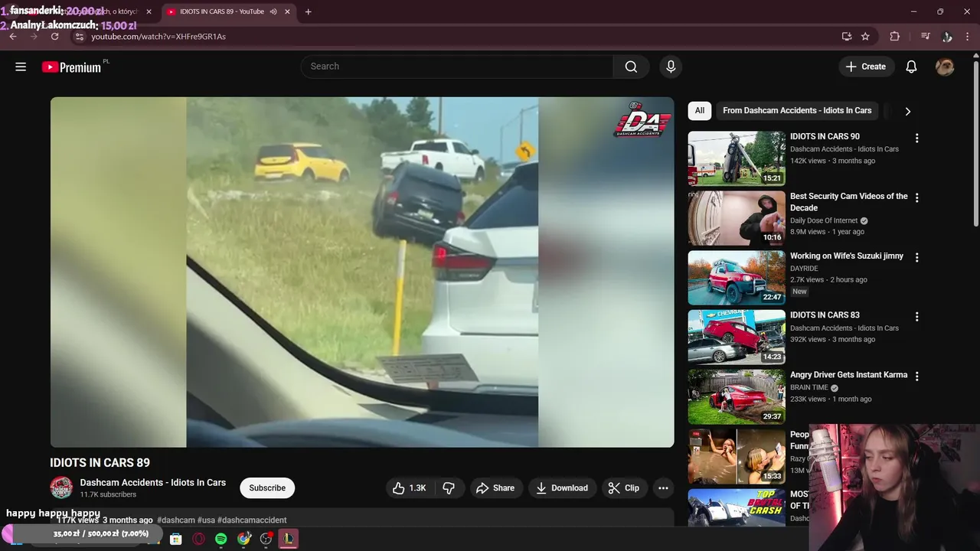Screen dimensions: 980x551
Task: Open Opera browser from taskbar
Action: pyautogui.click(x=198, y=539)
